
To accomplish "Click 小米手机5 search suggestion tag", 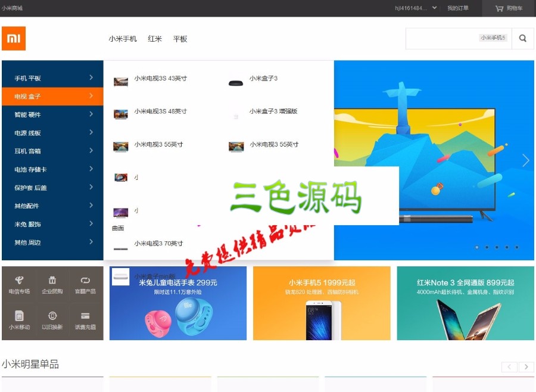I will (x=493, y=38).
